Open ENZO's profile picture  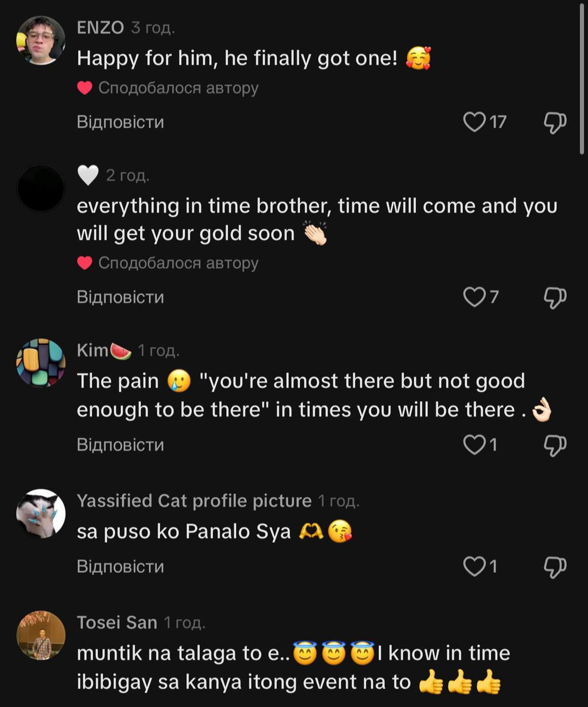coord(41,40)
